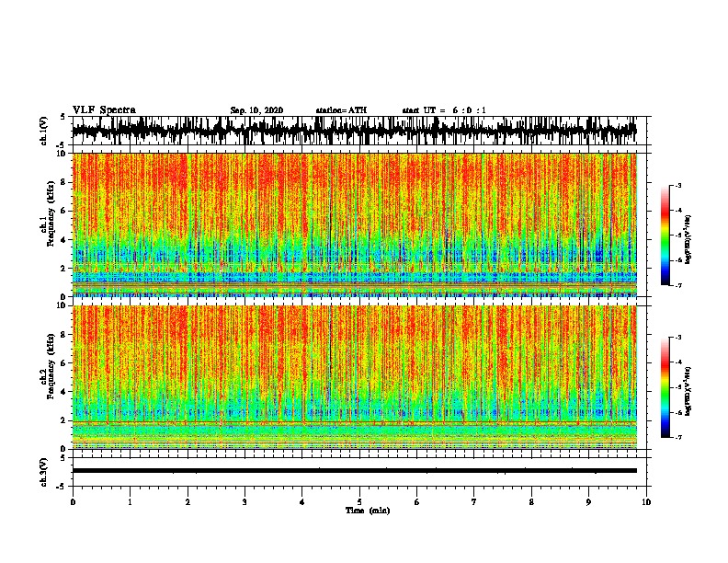Click the "10" tick label on the time axis
Viewport: 728px width, 563px height.
646,502
